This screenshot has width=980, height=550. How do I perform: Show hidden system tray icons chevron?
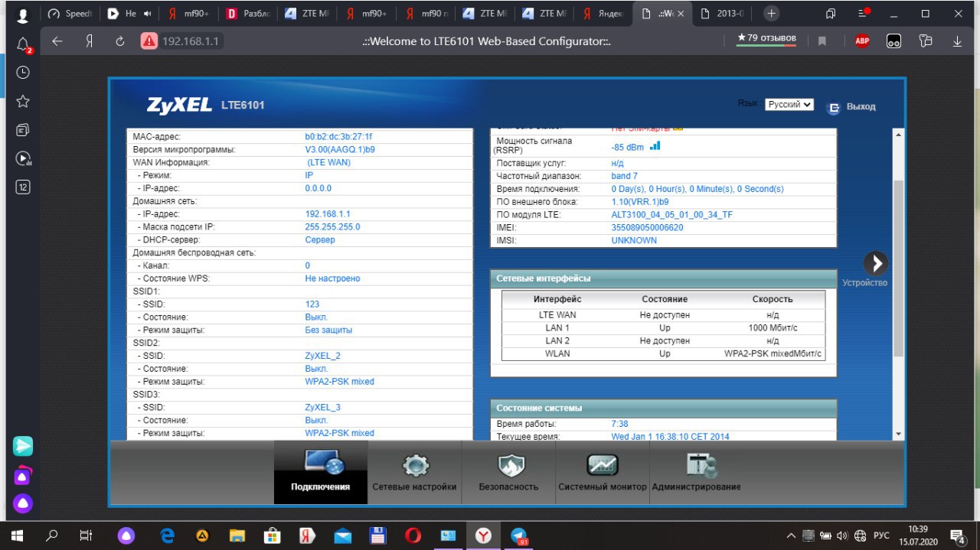click(791, 535)
